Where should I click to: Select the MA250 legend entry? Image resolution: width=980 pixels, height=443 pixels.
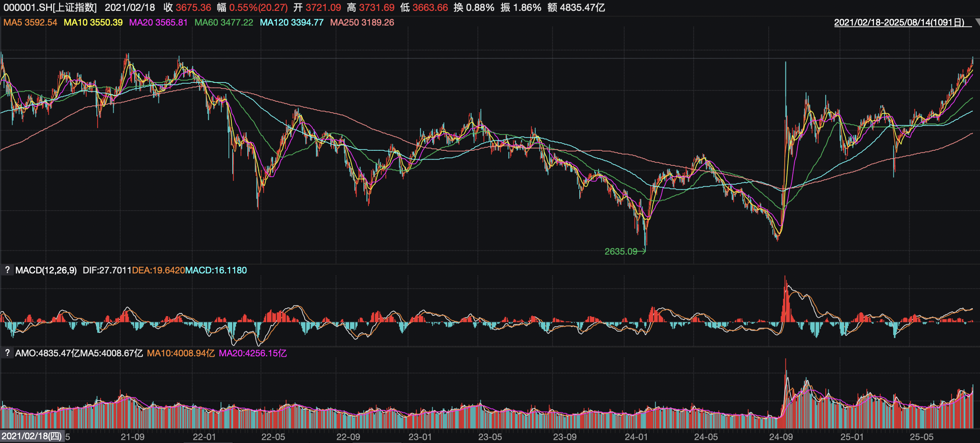click(362, 23)
